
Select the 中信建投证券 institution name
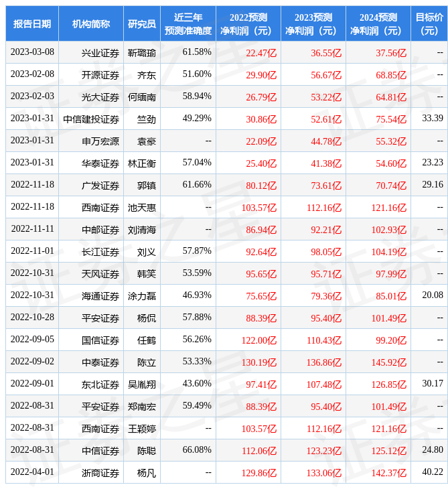[91, 119]
